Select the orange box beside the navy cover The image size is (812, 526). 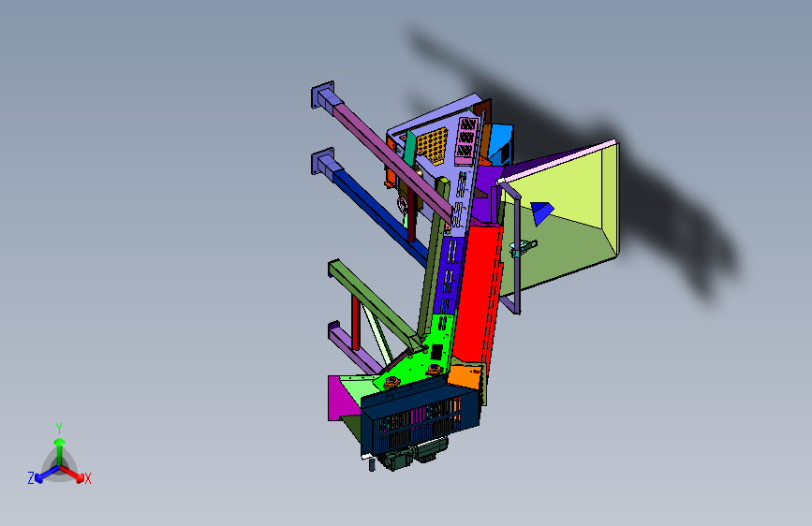coord(465,378)
